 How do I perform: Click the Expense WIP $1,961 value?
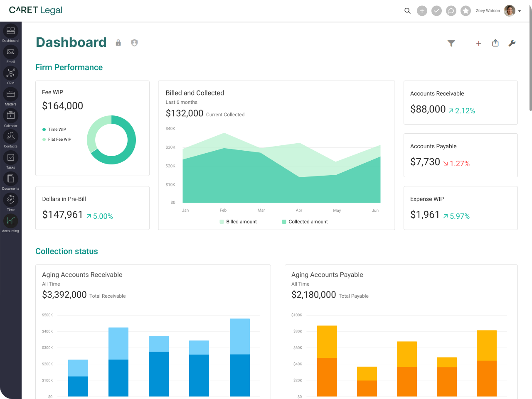click(x=425, y=215)
